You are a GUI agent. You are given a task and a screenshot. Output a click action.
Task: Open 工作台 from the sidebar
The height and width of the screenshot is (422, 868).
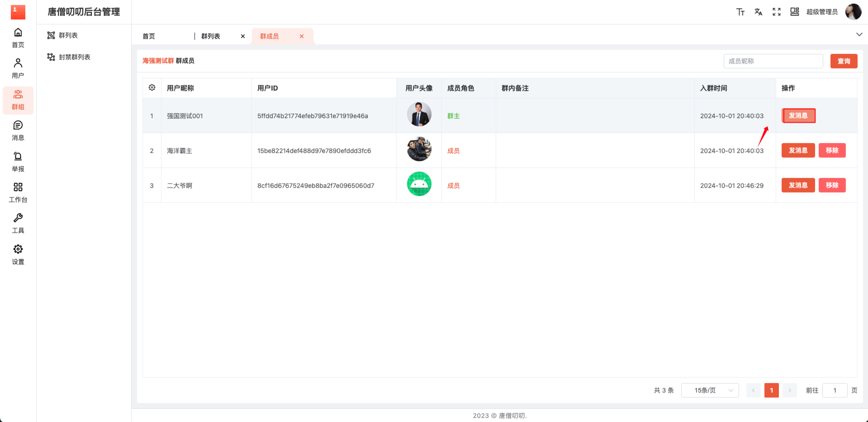coord(18,192)
